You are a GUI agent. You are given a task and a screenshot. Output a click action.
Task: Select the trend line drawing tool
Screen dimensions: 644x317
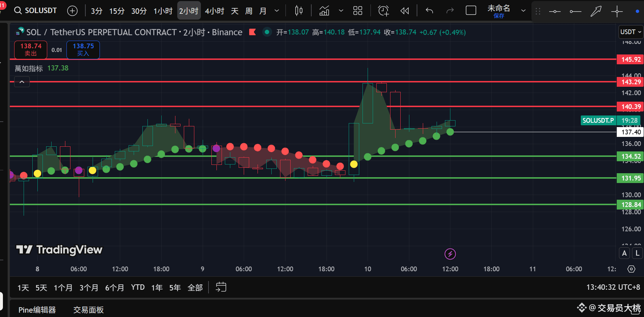pos(555,12)
